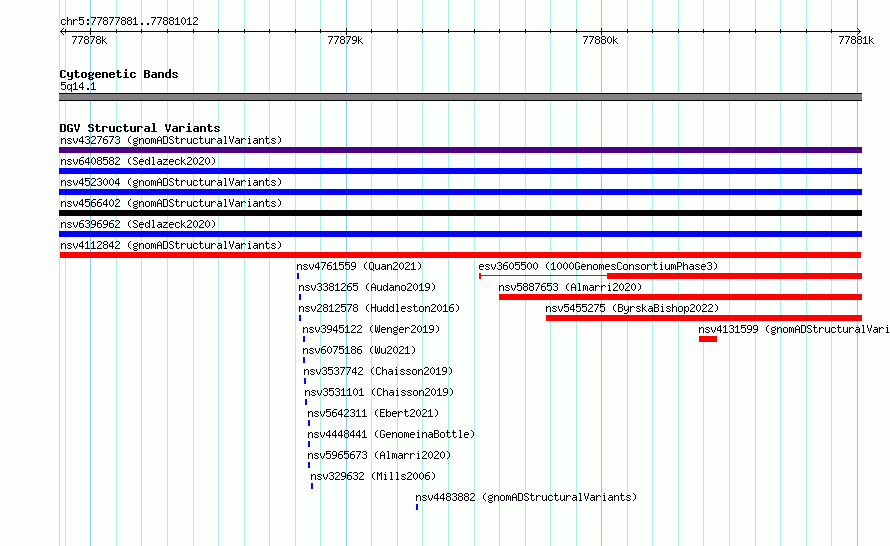This screenshot has height=546, width=890.
Task: Click nsv329632 (Mills2006) label
Action: pyautogui.click(x=373, y=476)
